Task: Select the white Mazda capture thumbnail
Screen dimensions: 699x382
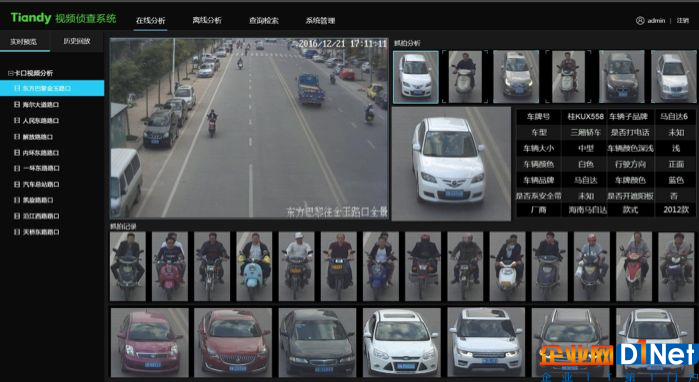Action: (415, 77)
